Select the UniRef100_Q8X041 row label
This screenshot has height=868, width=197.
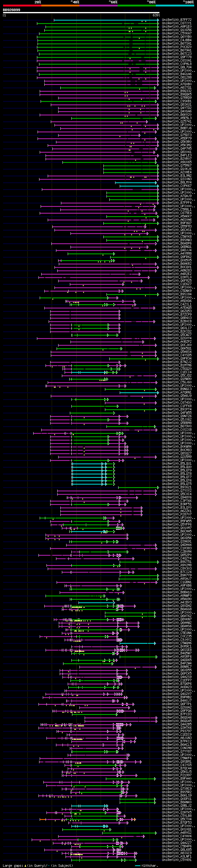click(x=176, y=152)
